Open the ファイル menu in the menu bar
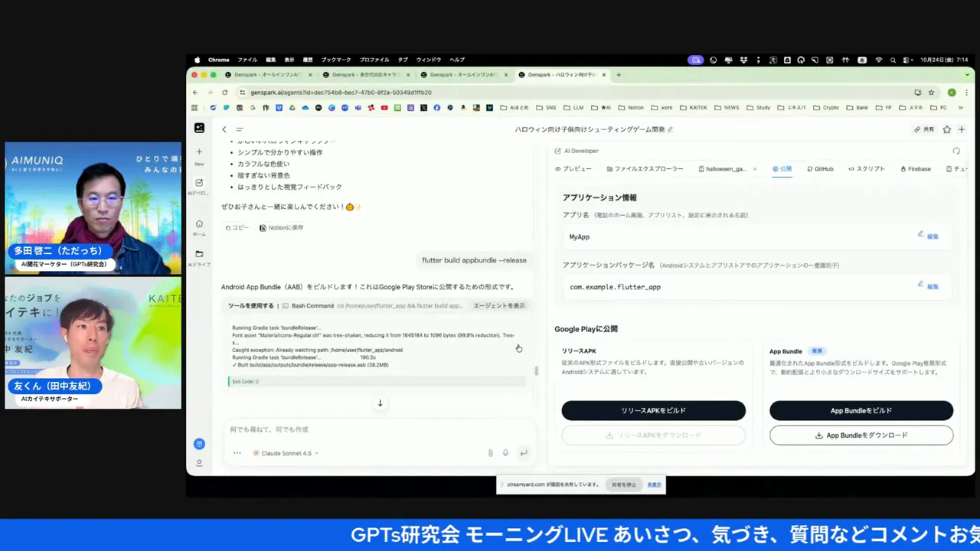The height and width of the screenshot is (551, 980). coord(247,60)
